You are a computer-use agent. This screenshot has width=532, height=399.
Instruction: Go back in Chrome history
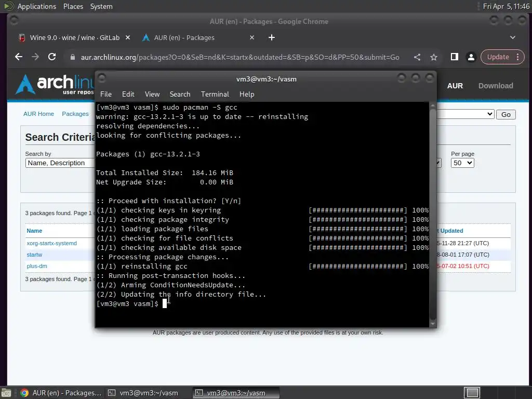pos(19,57)
